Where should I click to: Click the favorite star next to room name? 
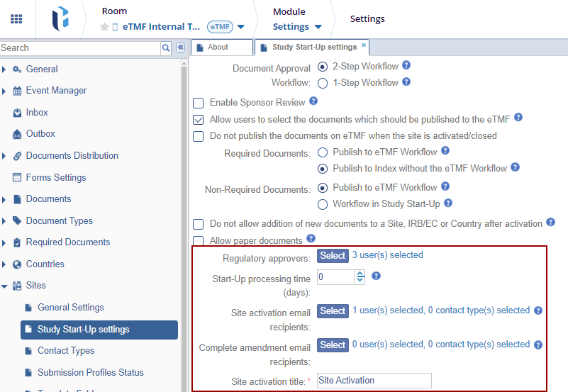point(104,27)
